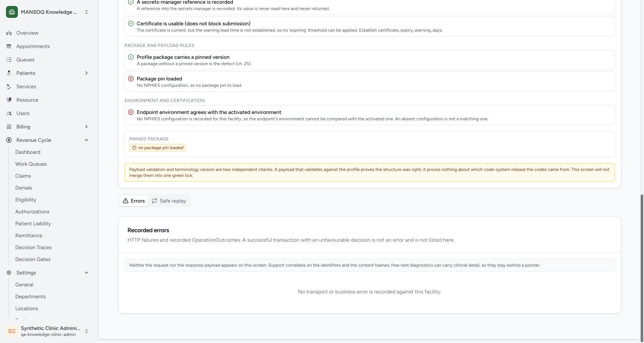Go to Claims page
Image resolution: width=644 pixels, height=343 pixels.
pyautogui.click(x=23, y=176)
